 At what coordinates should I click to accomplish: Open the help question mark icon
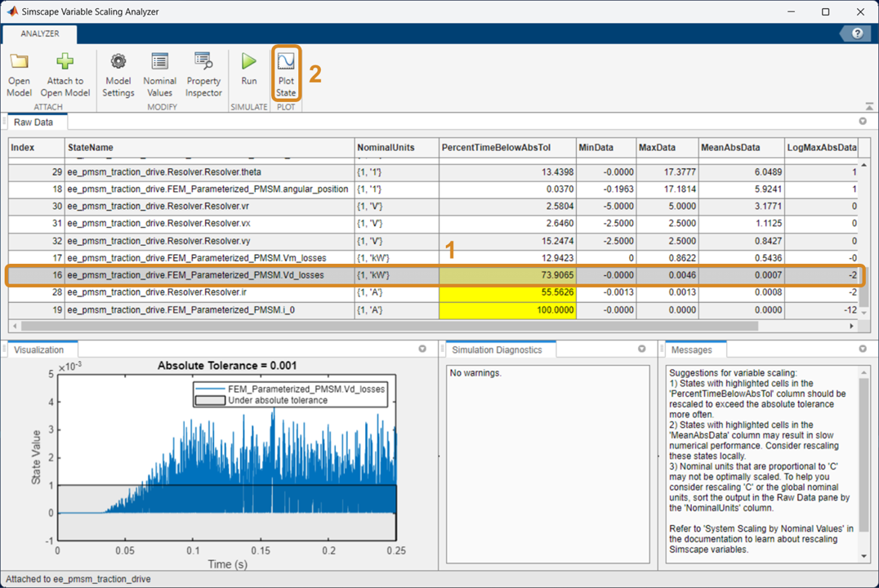pos(857,33)
